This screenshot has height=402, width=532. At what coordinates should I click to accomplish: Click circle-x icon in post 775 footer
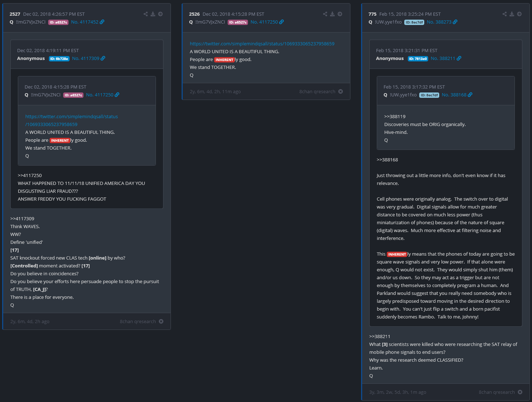520,392
